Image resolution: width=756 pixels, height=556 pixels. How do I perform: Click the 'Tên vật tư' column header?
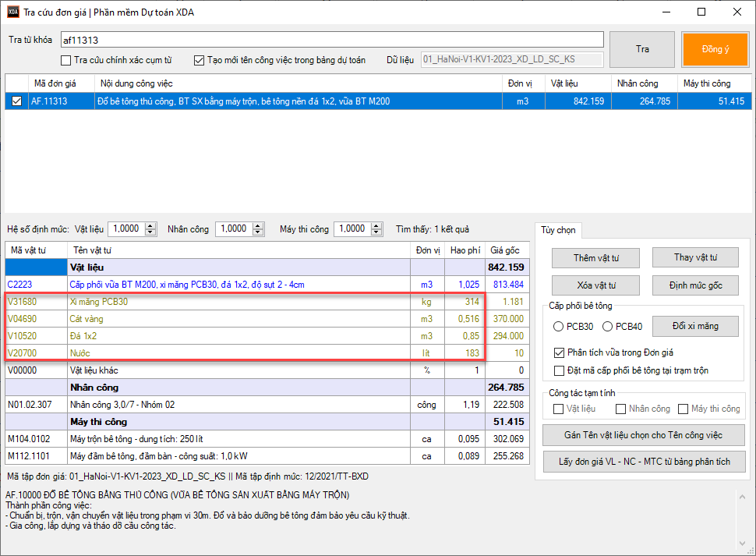[x=238, y=250]
